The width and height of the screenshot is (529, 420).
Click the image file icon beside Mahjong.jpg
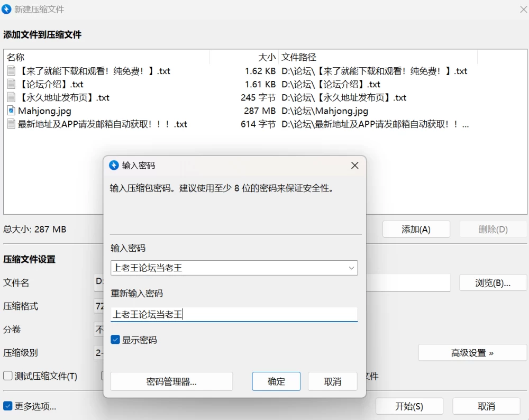[12, 111]
